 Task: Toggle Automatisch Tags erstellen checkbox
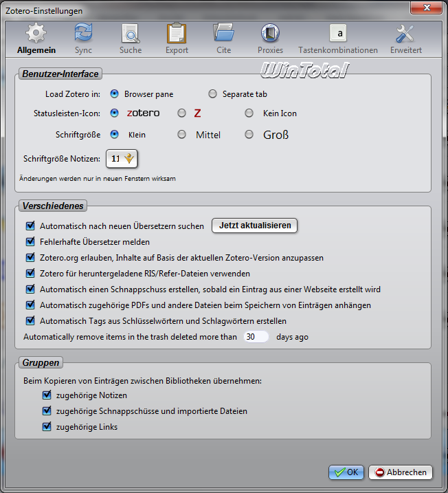click(30, 320)
